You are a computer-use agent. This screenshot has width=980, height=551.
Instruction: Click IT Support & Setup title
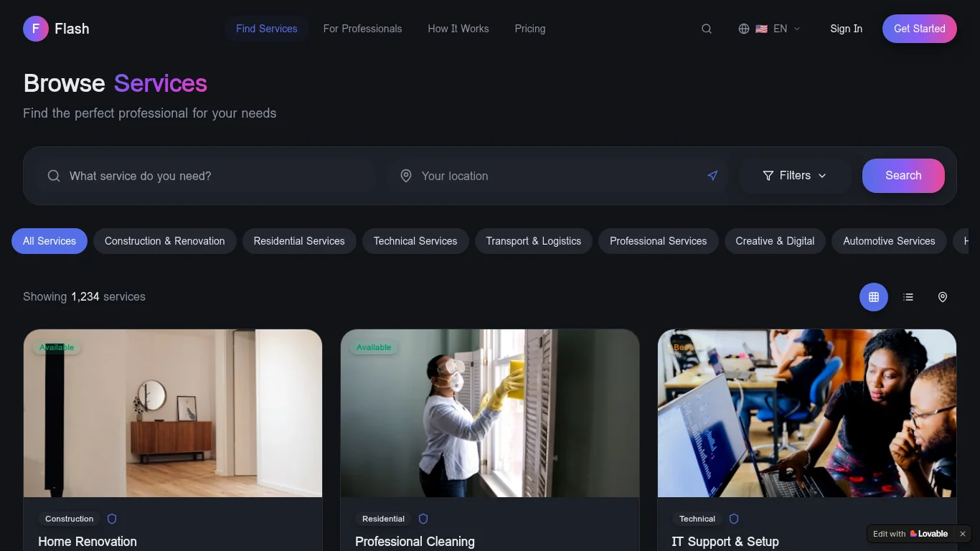(725, 542)
